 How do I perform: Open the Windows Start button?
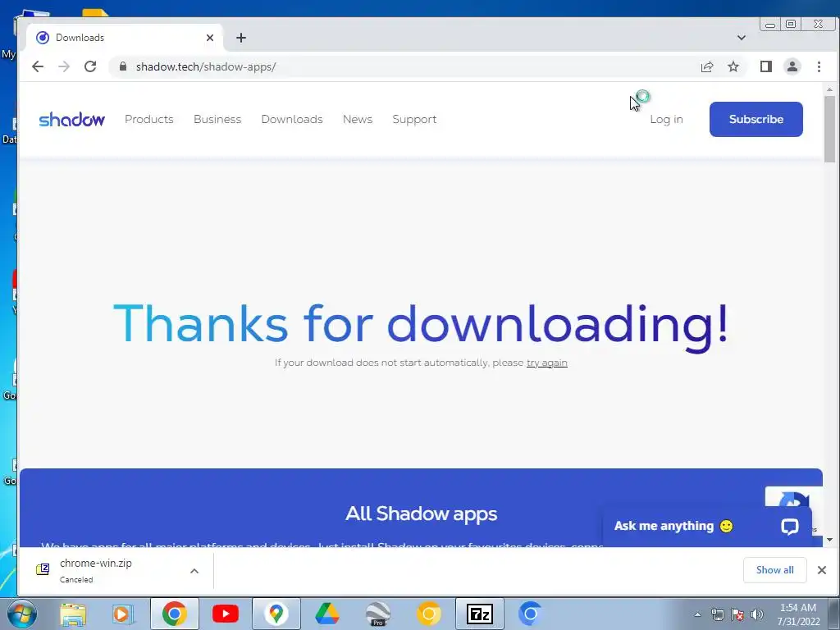pos(22,614)
